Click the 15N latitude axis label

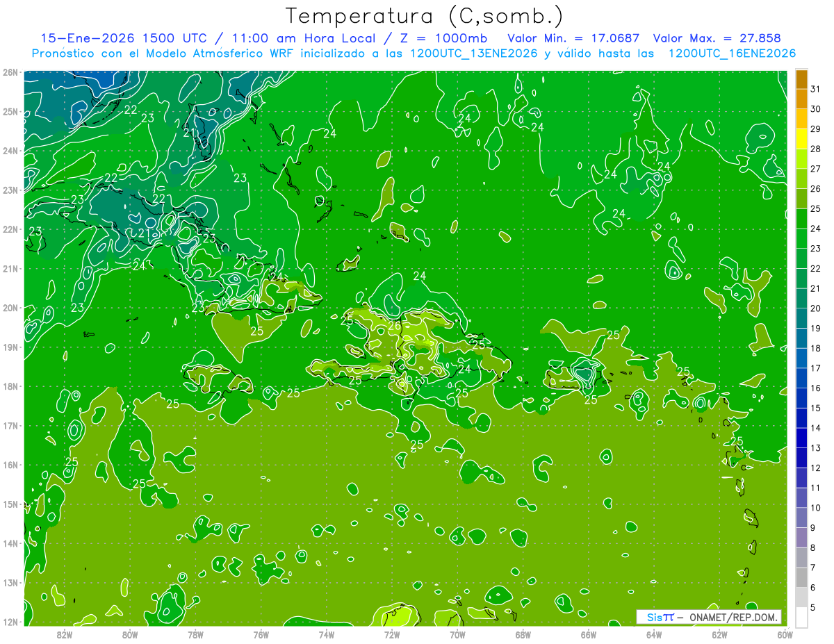pyautogui.click(x=10, y=504)
